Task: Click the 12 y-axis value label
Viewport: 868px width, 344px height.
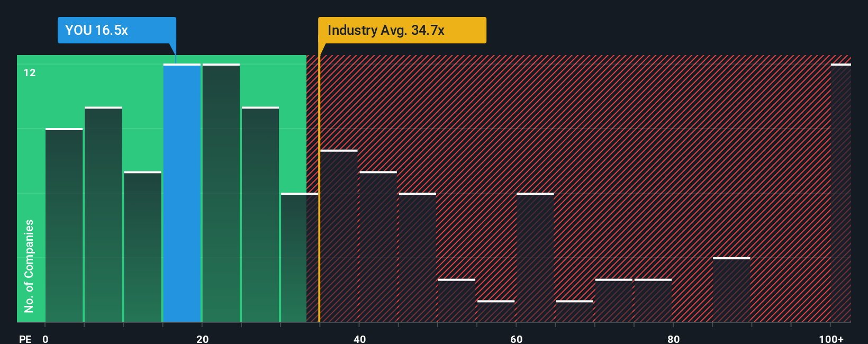Action: pos(30,73)
